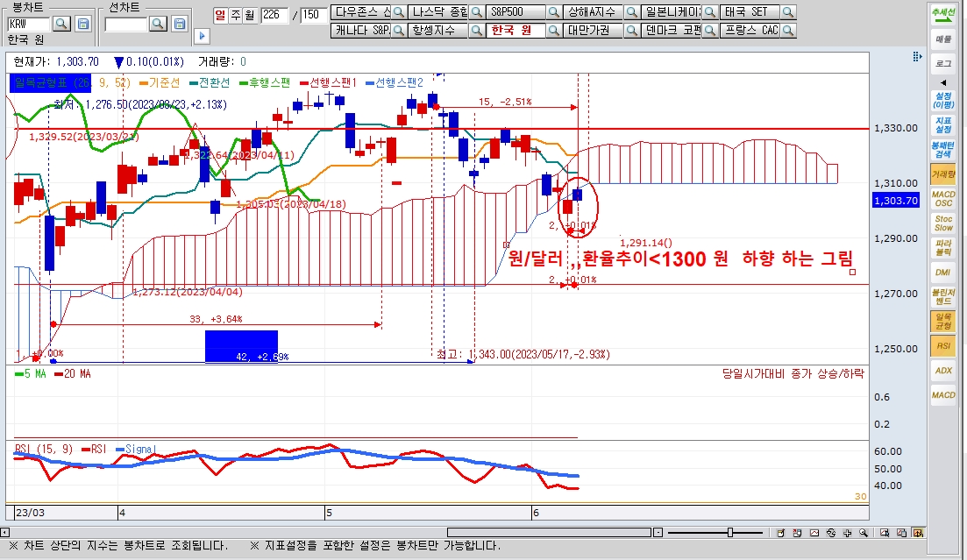Image resolution: width=967 pixels, height=560 pixels.
Task: Open the 지표설정 indicator settings
Action: click(x=943, y=125)
